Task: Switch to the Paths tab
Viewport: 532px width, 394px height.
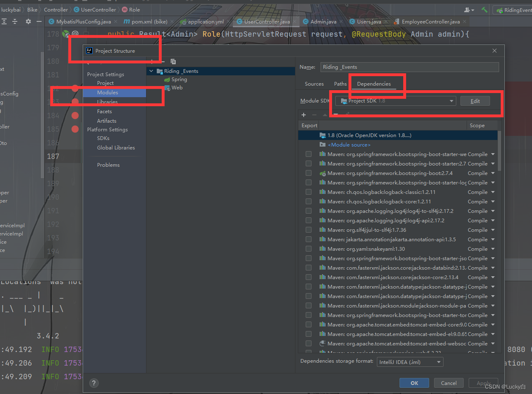Action: [340, 84]
